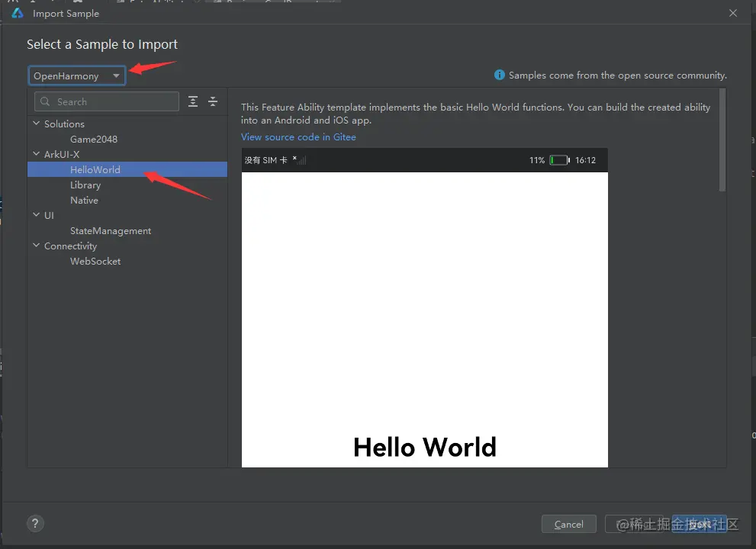Click the Expand All icon beside search
This screenshot has height=549, width=756.
point(193,101)
